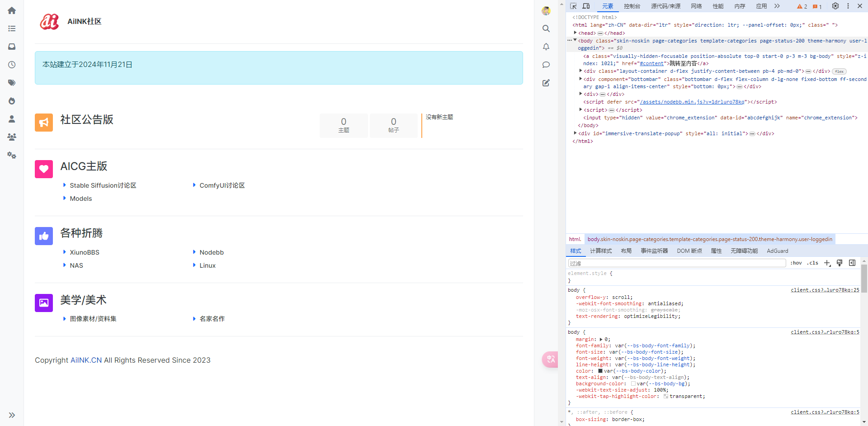Open the 事件监听器 pane tab

pyautogui.click(x=654, y=251)
